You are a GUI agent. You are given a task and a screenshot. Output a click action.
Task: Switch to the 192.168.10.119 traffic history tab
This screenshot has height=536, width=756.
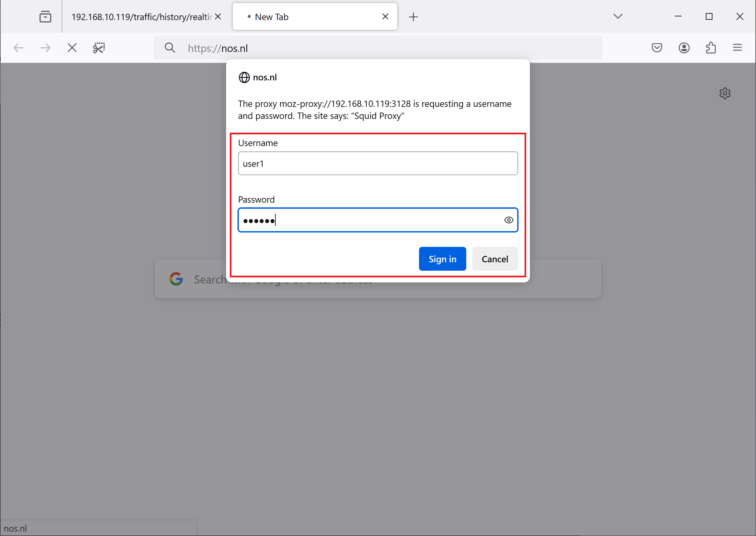point(141,17)
